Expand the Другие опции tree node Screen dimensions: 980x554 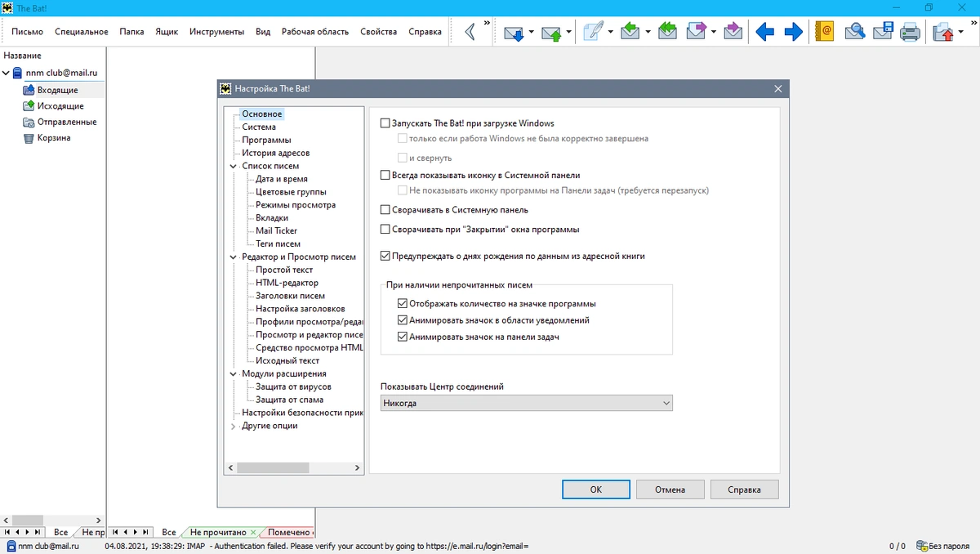(x=234, y=426)
